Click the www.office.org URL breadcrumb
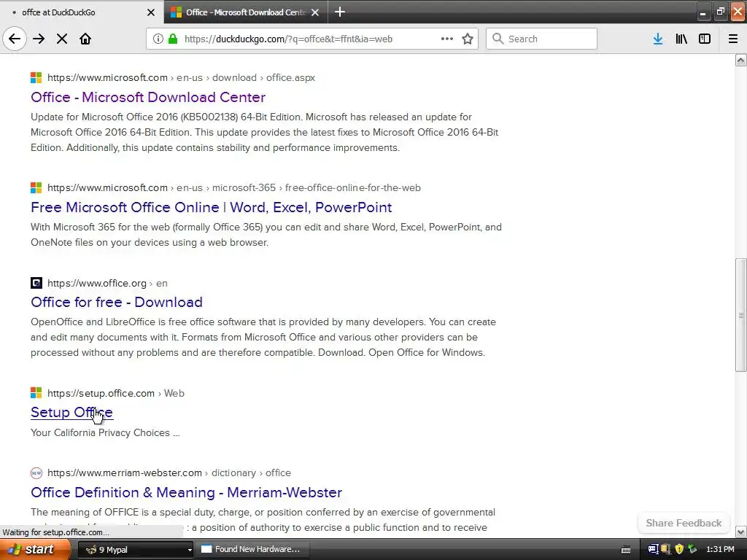Image resolution: width=747 pixels, height=560 pixels. [x=107, y=284]
